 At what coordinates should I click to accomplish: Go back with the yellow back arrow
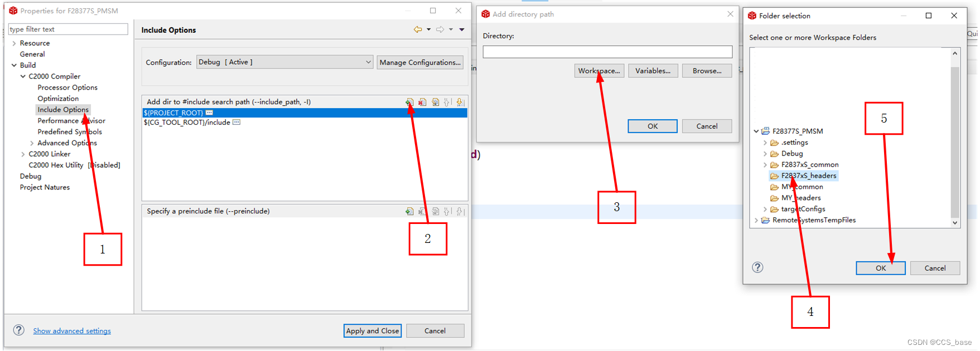418,30
